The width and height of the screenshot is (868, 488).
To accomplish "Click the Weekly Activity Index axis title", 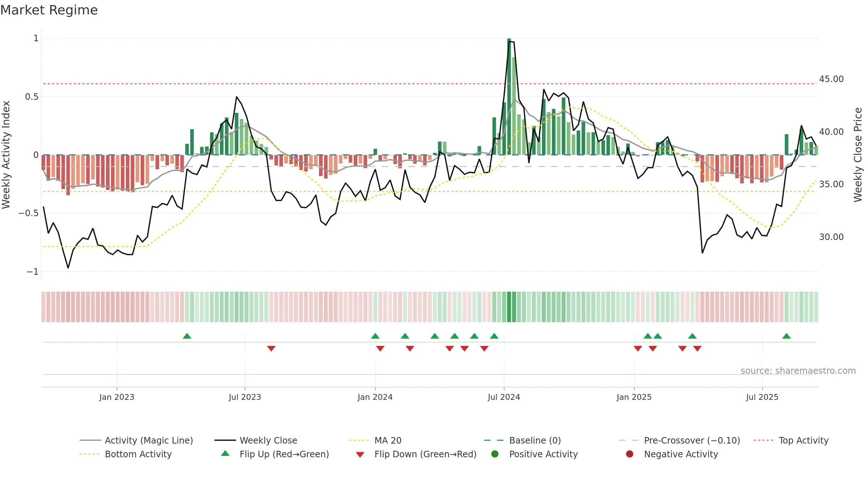I will pyautogui.click(x=6, y=155).
